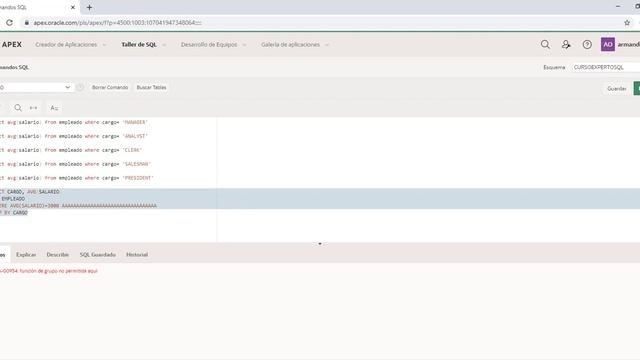Open the help question-mark icon
The height and width of the screenshot is (360, 640).
coord(587,44)
